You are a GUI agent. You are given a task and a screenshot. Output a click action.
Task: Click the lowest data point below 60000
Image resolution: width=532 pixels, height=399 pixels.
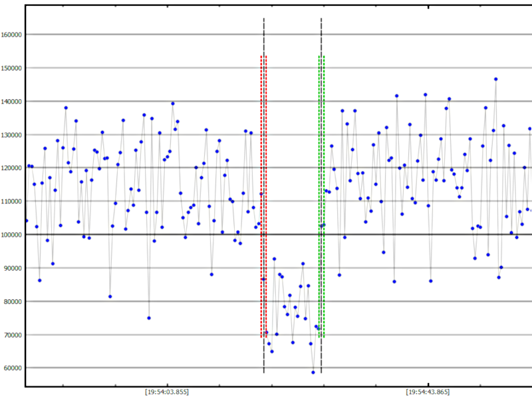coord(313,372)
